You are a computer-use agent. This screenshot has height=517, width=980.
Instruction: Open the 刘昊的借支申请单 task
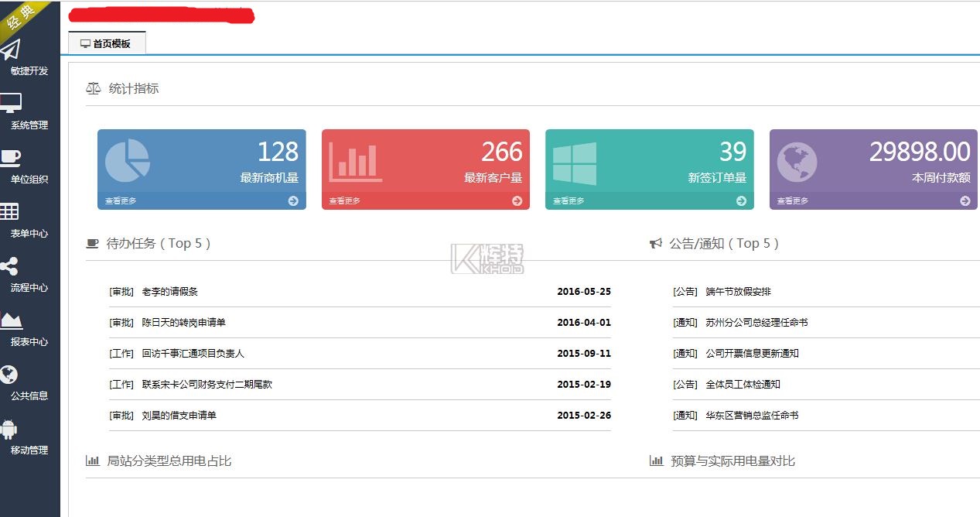point(179,416)
